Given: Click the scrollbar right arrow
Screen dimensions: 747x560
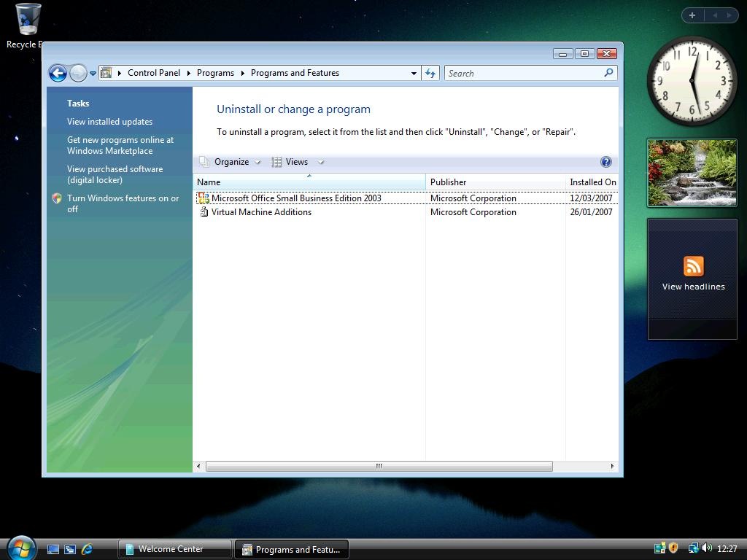Looking at the screenshot, I should [x=612, y=466].
